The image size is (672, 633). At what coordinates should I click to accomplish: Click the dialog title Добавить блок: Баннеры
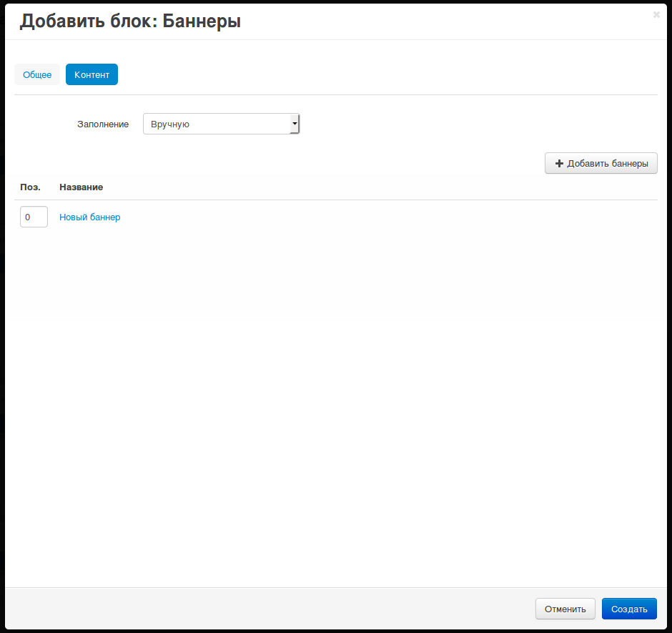(130, 21)
